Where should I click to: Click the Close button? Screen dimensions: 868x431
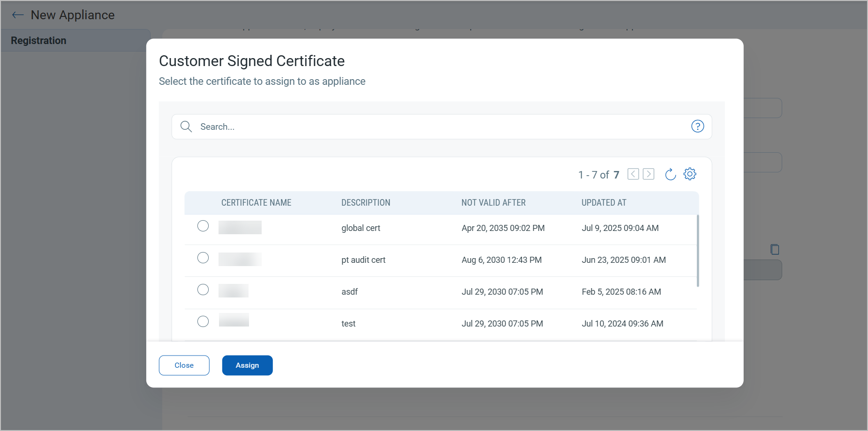pyautogui.click(x=184, y=365)
